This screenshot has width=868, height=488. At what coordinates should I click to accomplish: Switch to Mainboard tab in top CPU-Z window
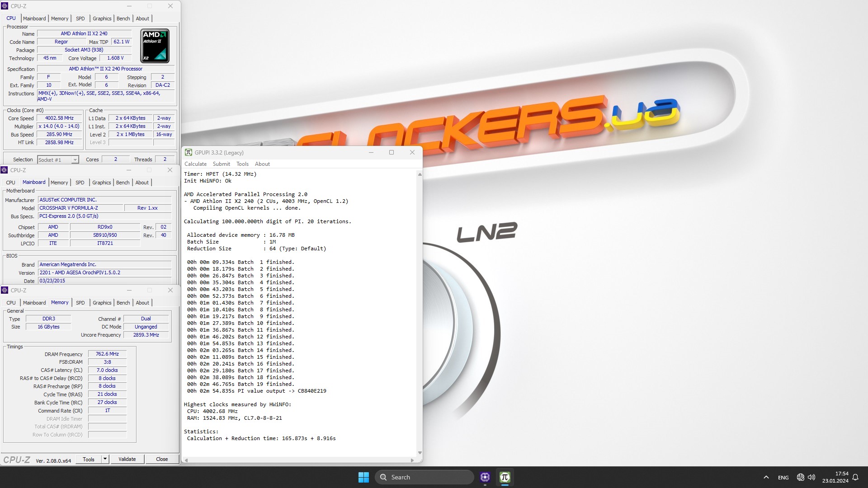tap(34, 19)
